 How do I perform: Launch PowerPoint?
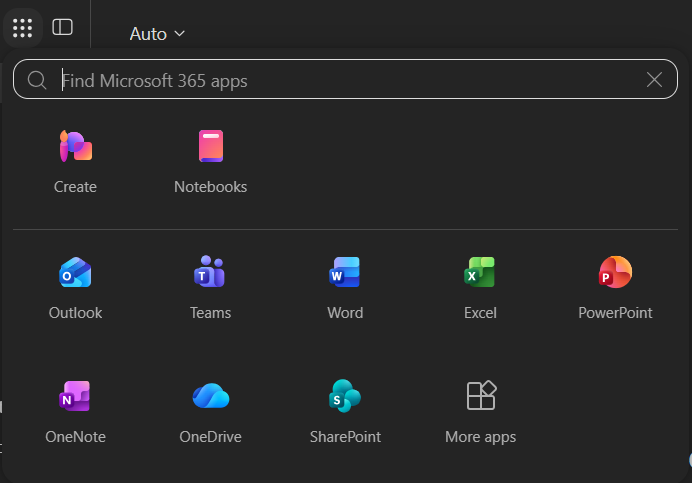[x=615, y=287]
